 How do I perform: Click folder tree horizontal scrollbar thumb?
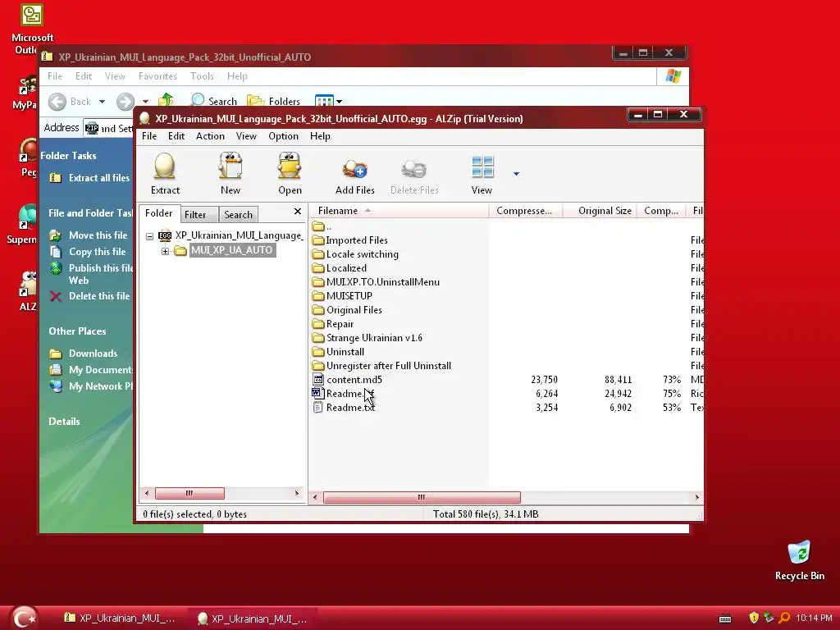coord(189,493)
